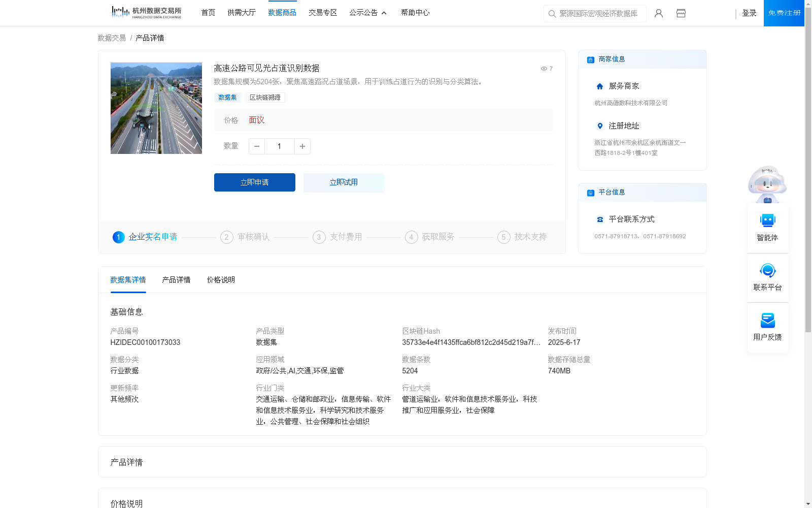The width and height of the screenshot is (812, 508).
Task: Click step 2 审核确认
Action: 245,237
